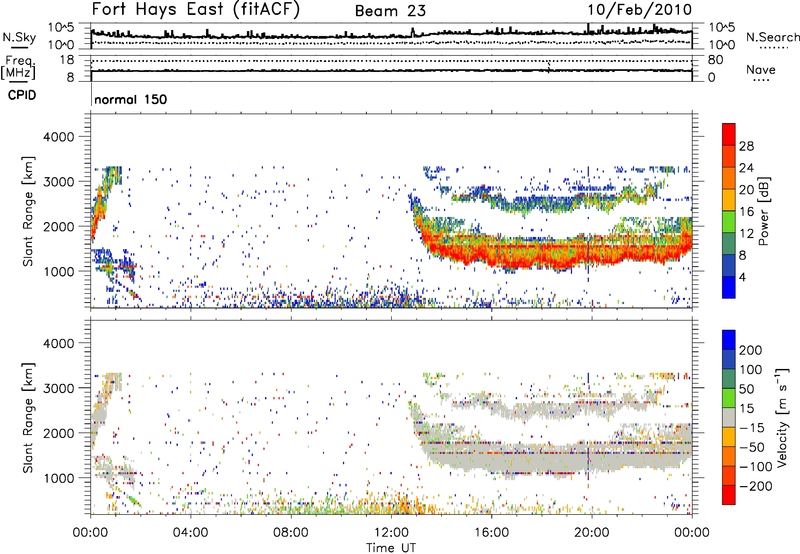
Task: Click the '3000' tick on the power panel axis
Action: point(58,182)
